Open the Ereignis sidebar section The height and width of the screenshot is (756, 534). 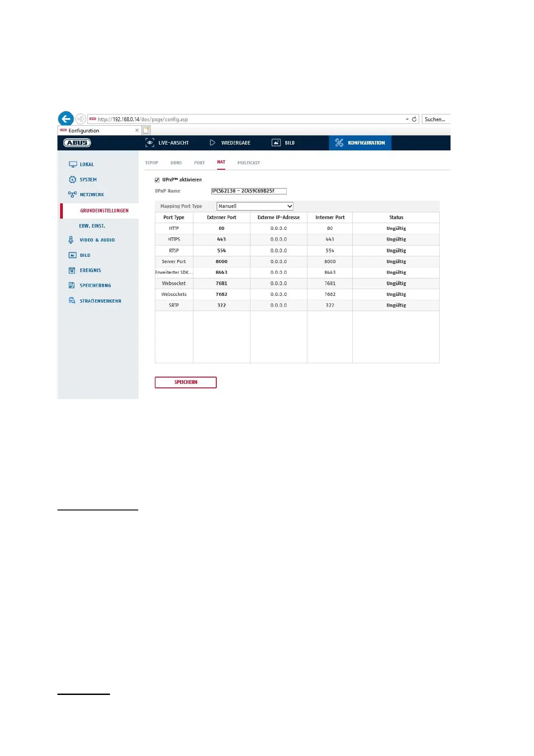point(90,270)
